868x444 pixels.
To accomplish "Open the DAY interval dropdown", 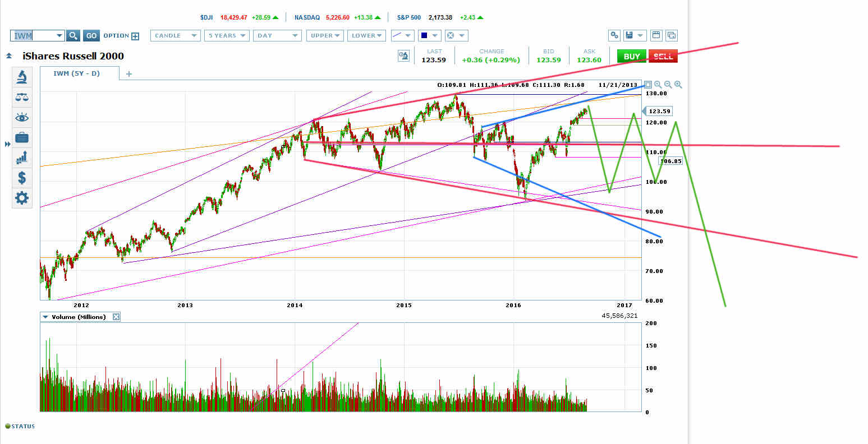I will (x=277, y=35).
